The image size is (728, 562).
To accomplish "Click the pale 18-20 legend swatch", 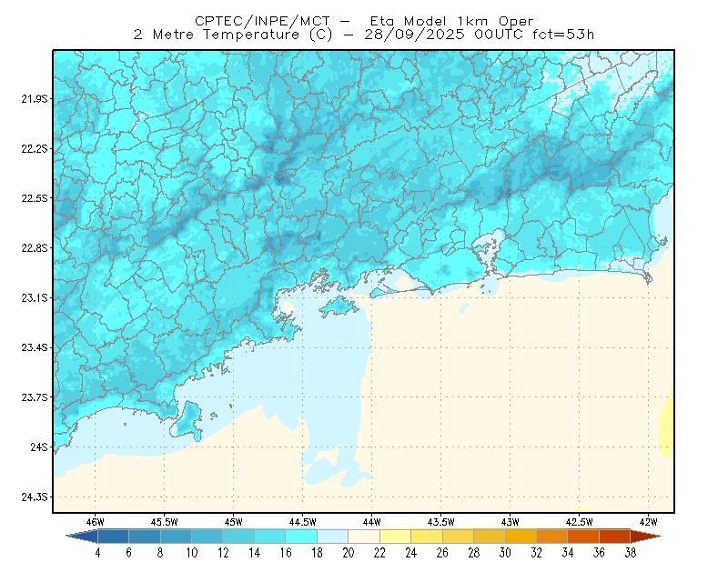I will point(332,537).
